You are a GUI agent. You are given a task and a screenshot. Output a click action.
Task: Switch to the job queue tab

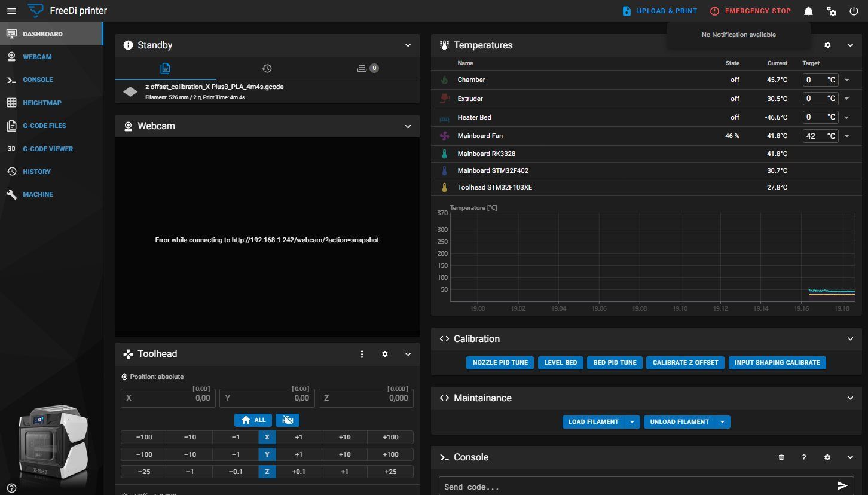pyautogui.click(x=368, y=68)
